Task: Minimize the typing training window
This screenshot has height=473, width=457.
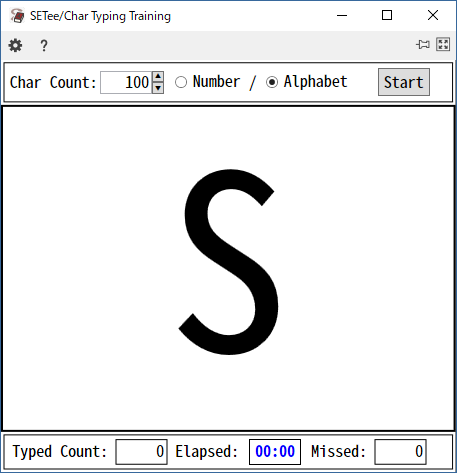Action: click(x=342, y=15)
